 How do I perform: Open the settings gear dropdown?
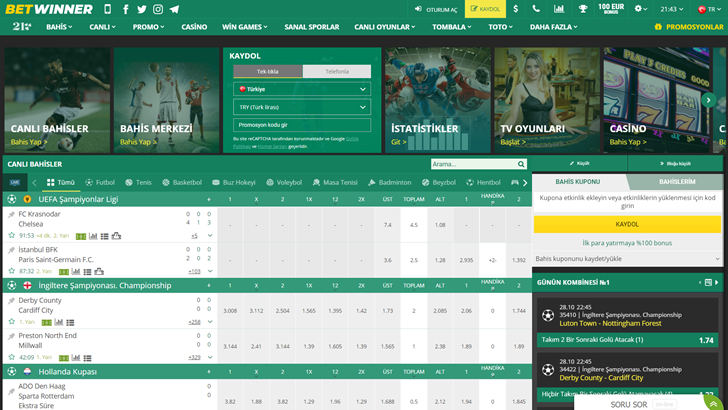pos(641,9)
